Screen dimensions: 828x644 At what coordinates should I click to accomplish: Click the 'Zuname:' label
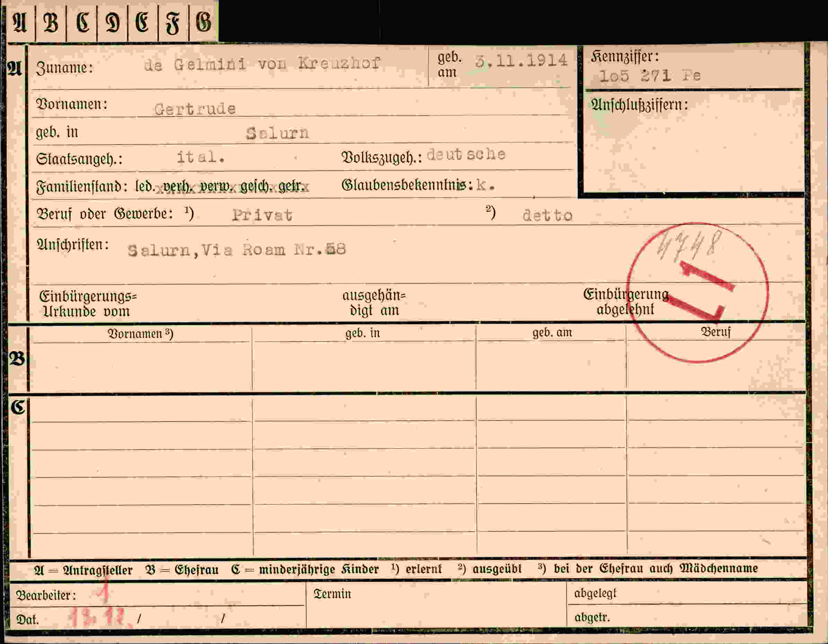(x=64, y=68)
